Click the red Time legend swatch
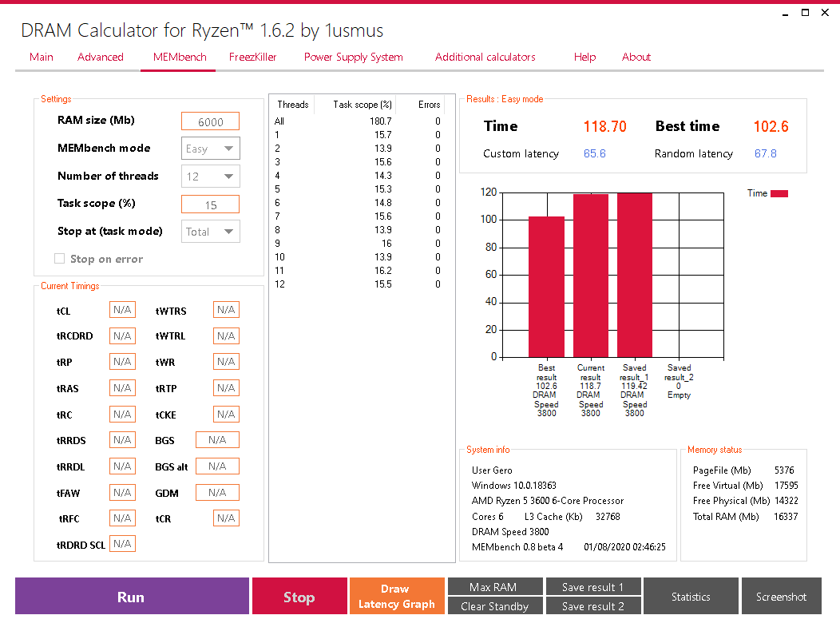The image size is (840, 631). [780, 192]
